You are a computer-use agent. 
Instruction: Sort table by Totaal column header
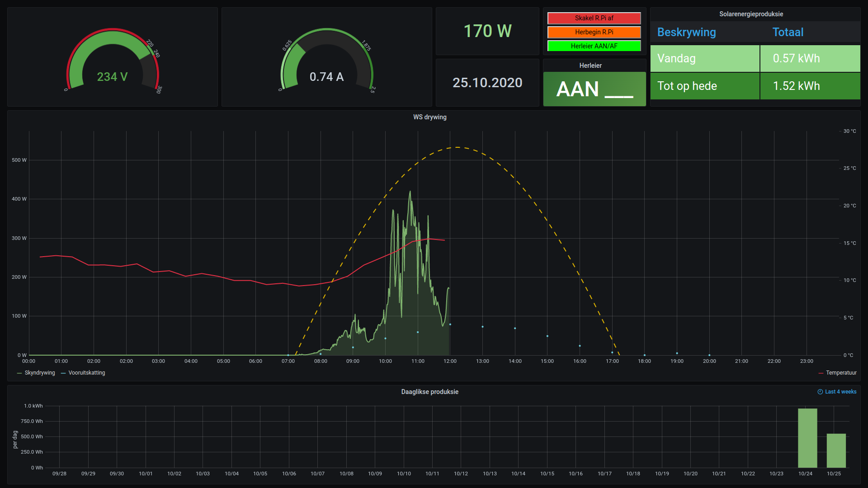coord(788,32)
